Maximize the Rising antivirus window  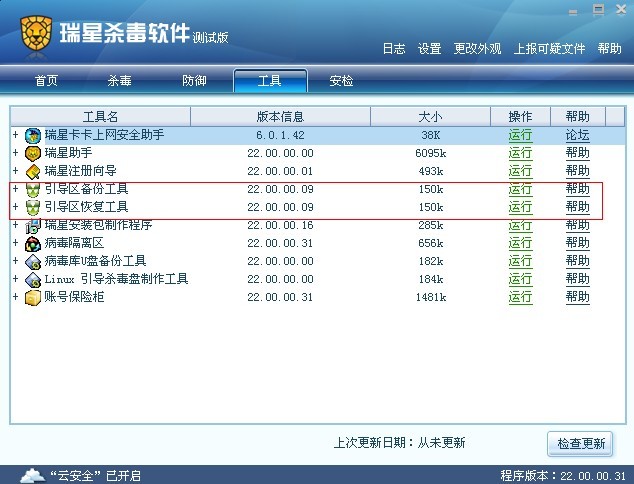point(598,10)
